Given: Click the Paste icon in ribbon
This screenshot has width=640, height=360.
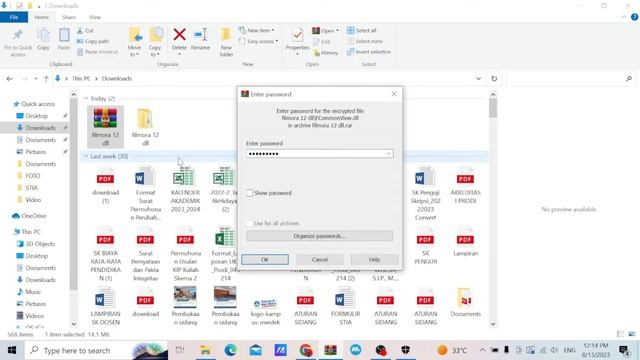Looking at the screenshot, I should point(64,35).
